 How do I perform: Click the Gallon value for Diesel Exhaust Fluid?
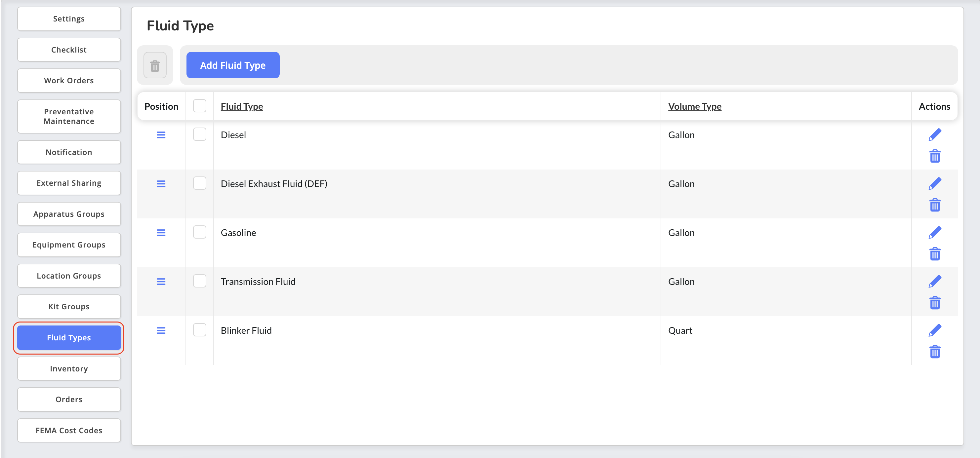pos(681,184)
